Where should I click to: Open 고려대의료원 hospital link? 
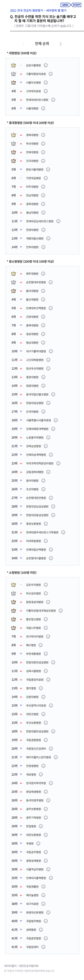(x=33, y=91)
